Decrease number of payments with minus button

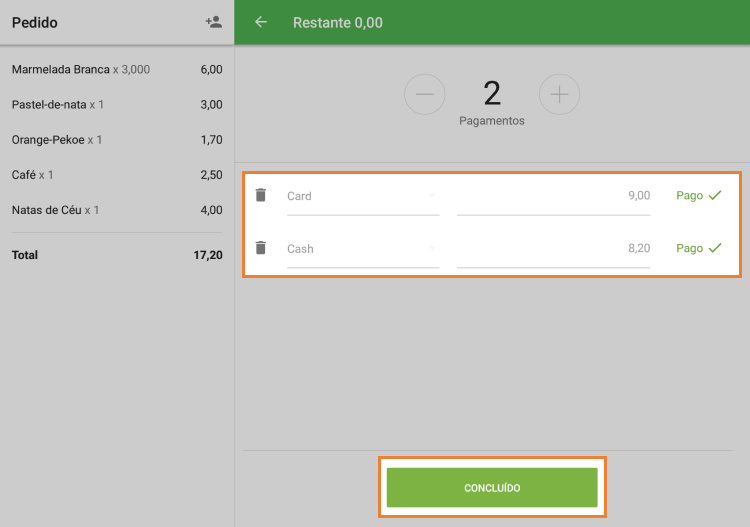(x=424, y=94)
